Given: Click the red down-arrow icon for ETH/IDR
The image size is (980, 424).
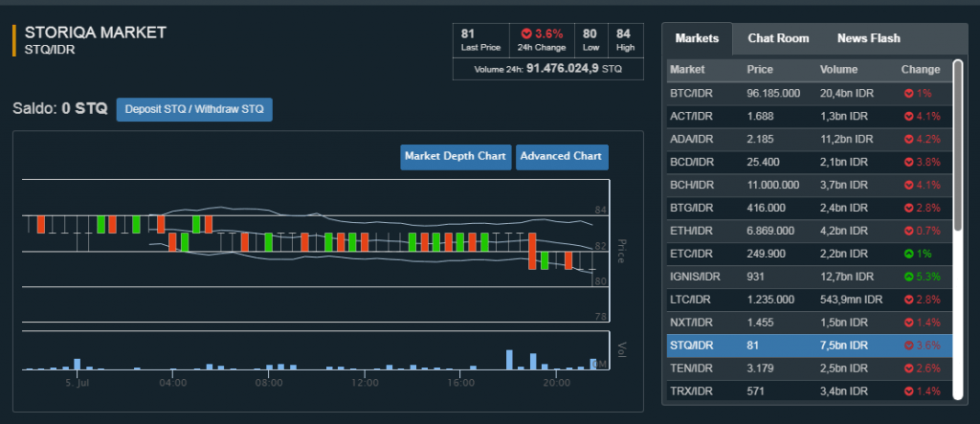Looking at the screenshot, I should [909, 231].
